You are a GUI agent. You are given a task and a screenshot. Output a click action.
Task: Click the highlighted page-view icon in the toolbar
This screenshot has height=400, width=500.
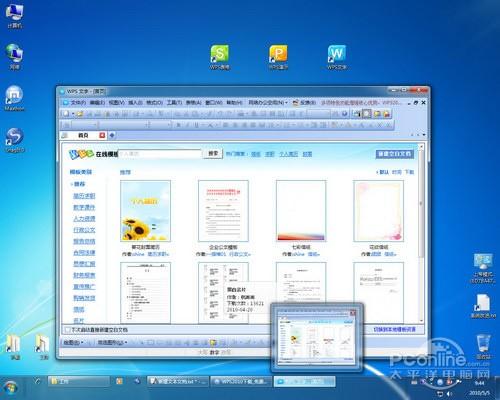[367, 114]
